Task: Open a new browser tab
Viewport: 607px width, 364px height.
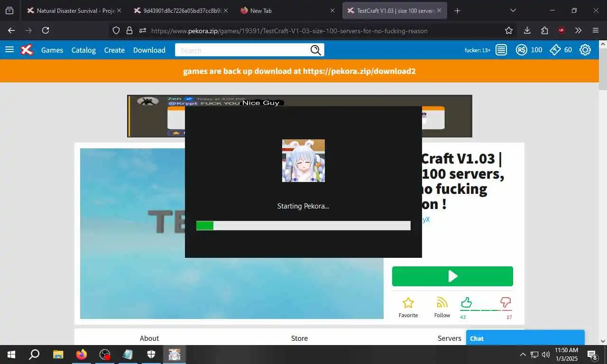Action: click(457, 10)
